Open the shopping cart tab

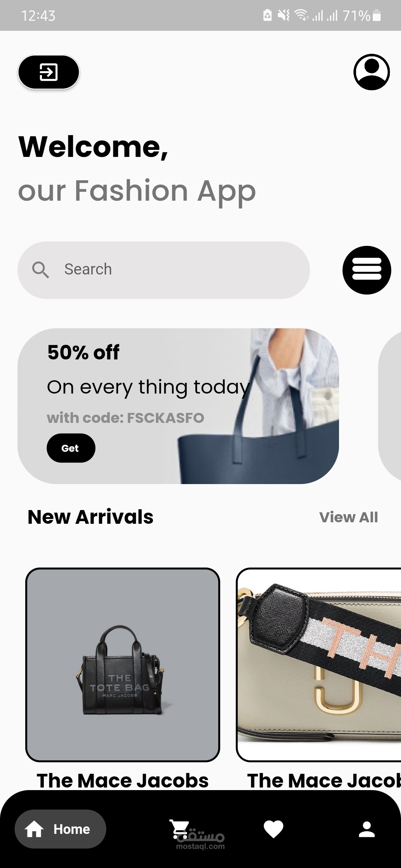[x=179, y=829]
